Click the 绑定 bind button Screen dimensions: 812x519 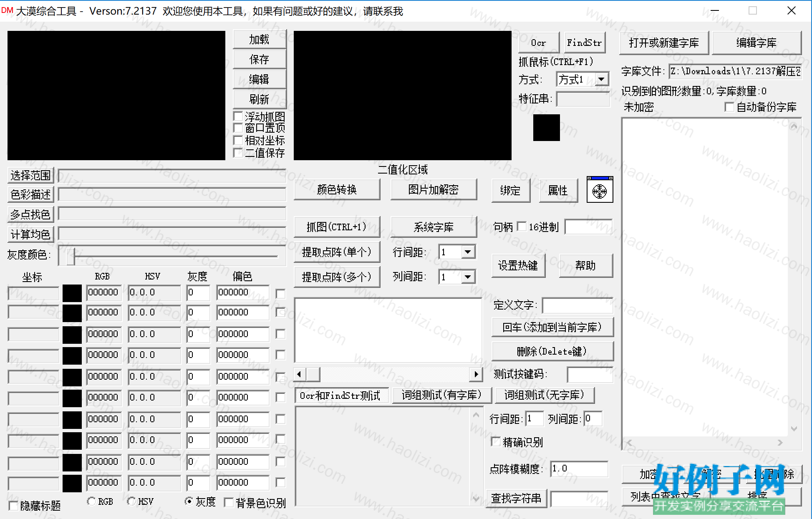511,191
